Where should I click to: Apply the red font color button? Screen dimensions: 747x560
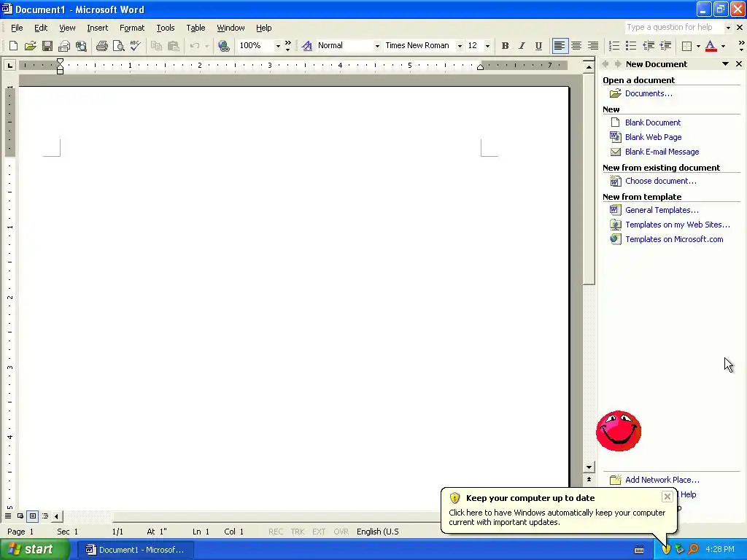pyautogui.click(x=711, y=46)
